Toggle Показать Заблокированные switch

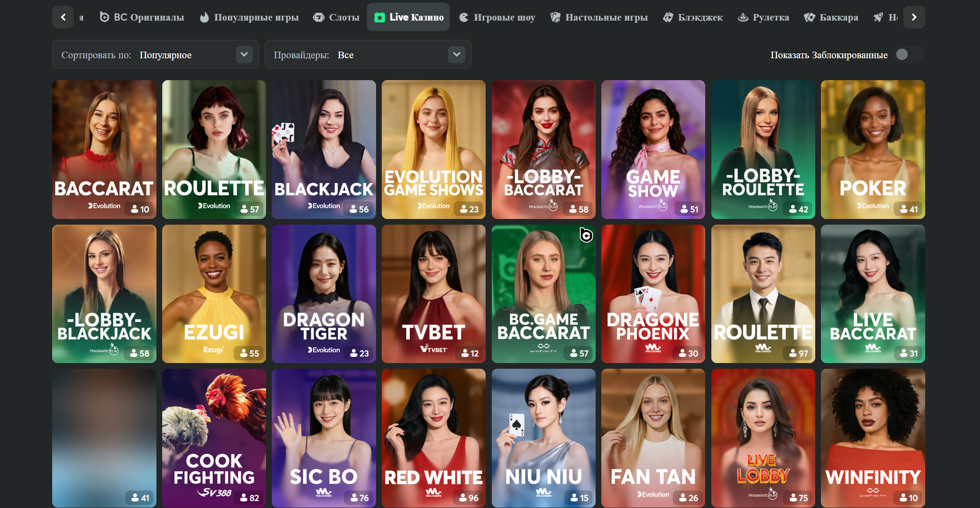pyautogui.click(x=909, y=55)
